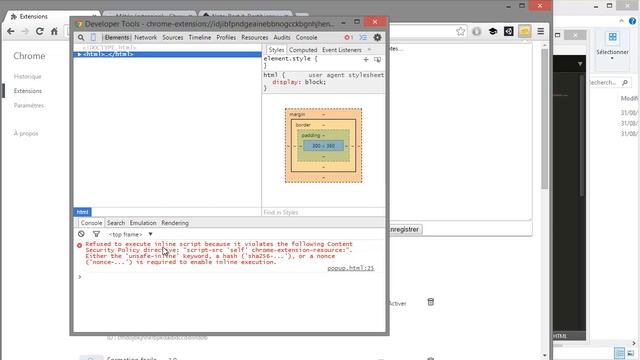The width and height of the screenshot is (640, 360).
Task: Open the red error counter in DevTools toolbar
Action: click(348, 38)
